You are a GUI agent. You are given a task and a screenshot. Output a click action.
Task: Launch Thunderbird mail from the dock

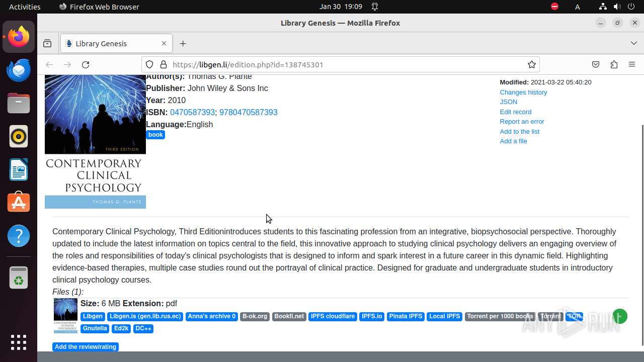(19, 70)
